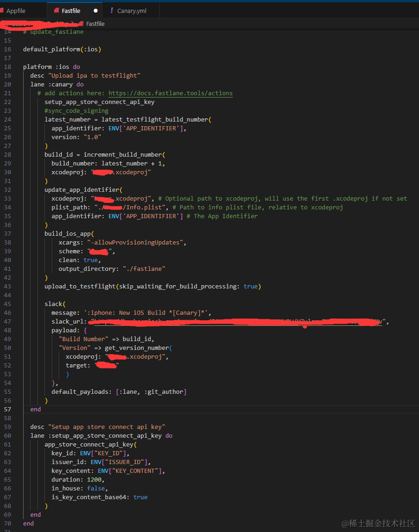Click 'build_number: latest_number + 1,' line

(x=108, y=164)
